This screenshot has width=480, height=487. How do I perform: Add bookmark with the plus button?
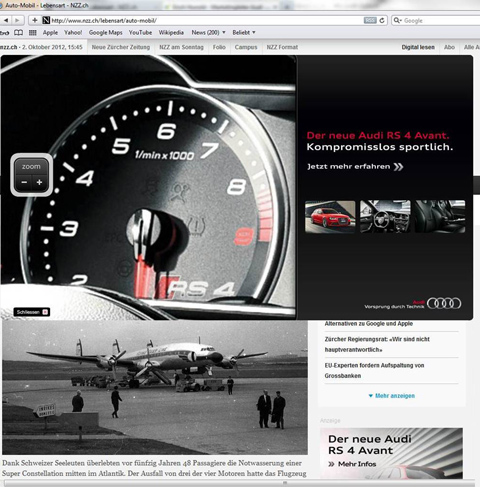(x=35, y=20)
